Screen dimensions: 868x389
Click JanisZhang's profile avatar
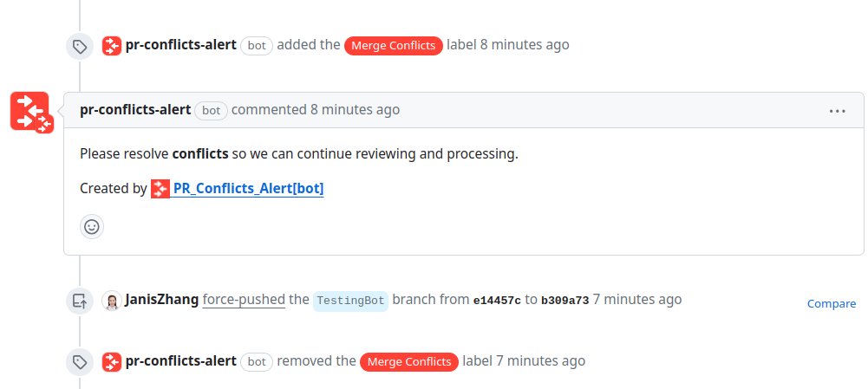[x=111, y=301]
